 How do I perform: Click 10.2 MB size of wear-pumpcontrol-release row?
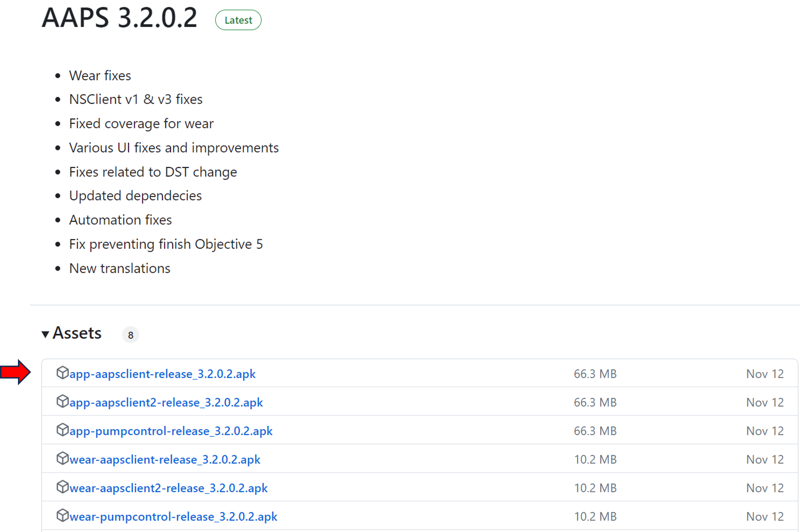595,516
